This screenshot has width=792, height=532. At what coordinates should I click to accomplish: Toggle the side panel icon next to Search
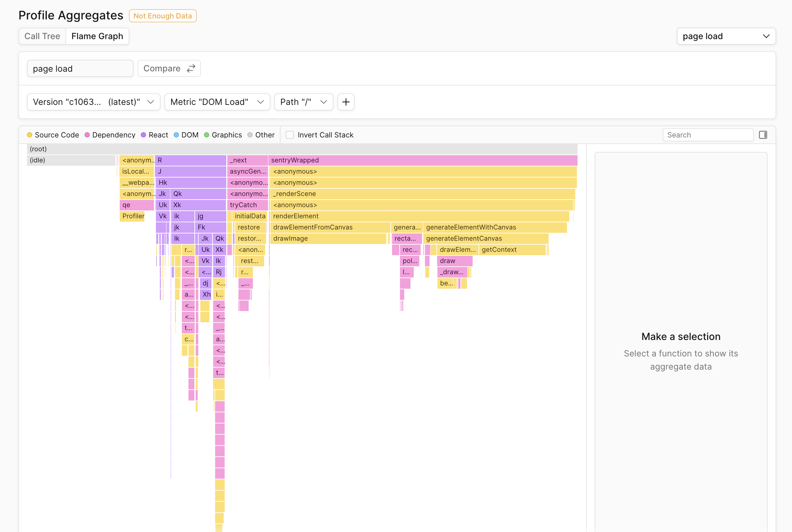pos(763,135)
